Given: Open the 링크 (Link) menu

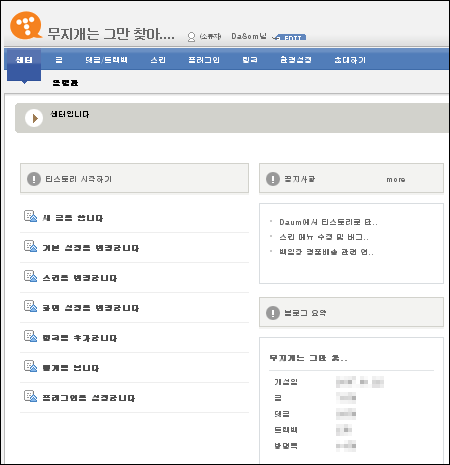Looking at the screenshot, I should (x=250, y=60).
